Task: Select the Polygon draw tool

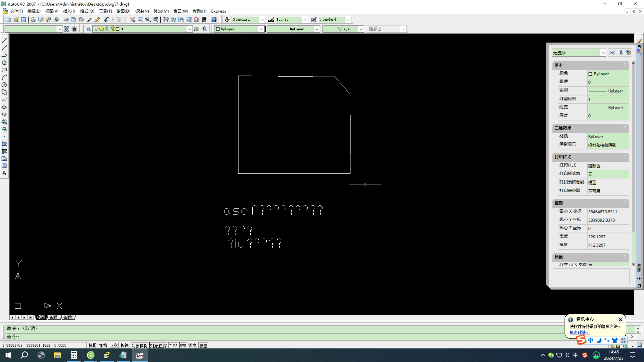Action: coord(4,63)
